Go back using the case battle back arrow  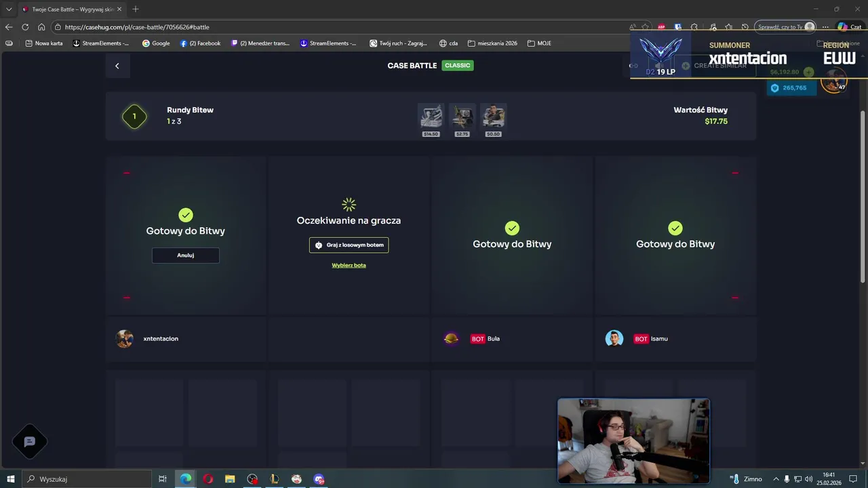[117, 66]
